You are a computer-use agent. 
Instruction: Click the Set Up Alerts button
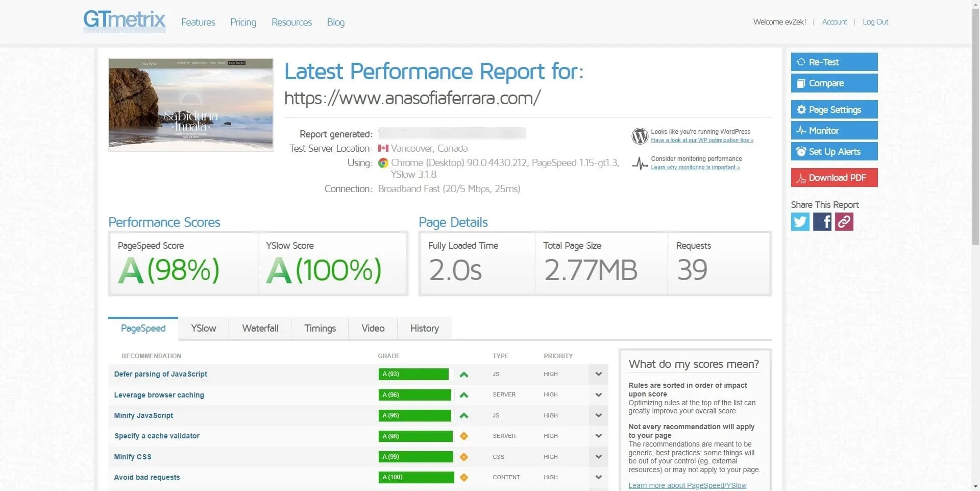(834, 151)
